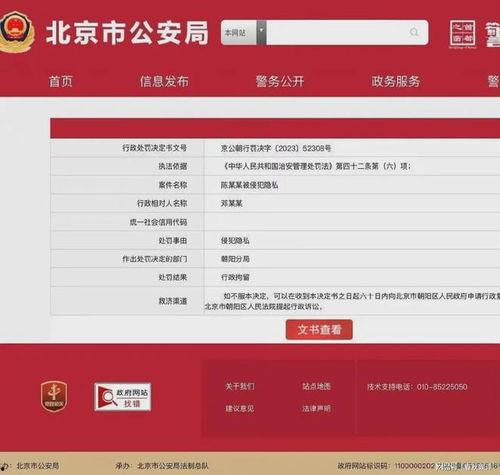Click the 处罚事由 label
Viewport: 500px width, 475px height.
point(173,241)
